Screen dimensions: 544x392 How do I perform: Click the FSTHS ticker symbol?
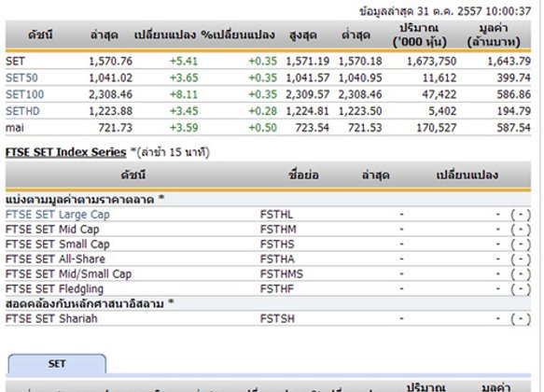[277, 245]
